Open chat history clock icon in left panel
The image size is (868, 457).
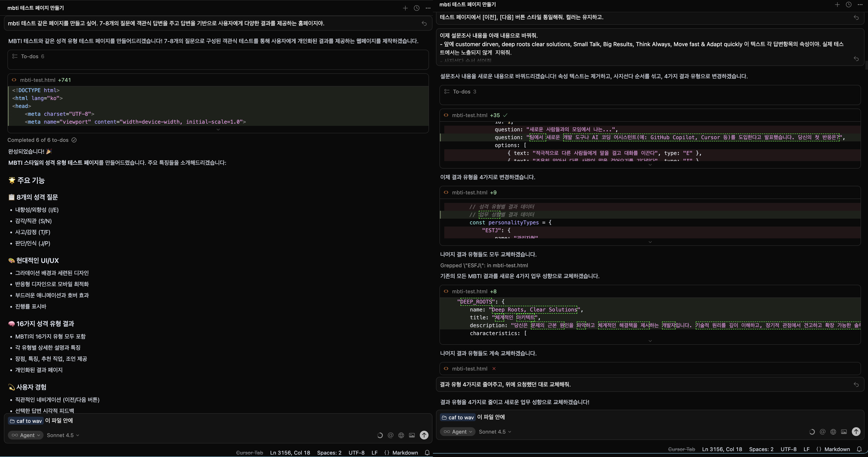[417, 8]
